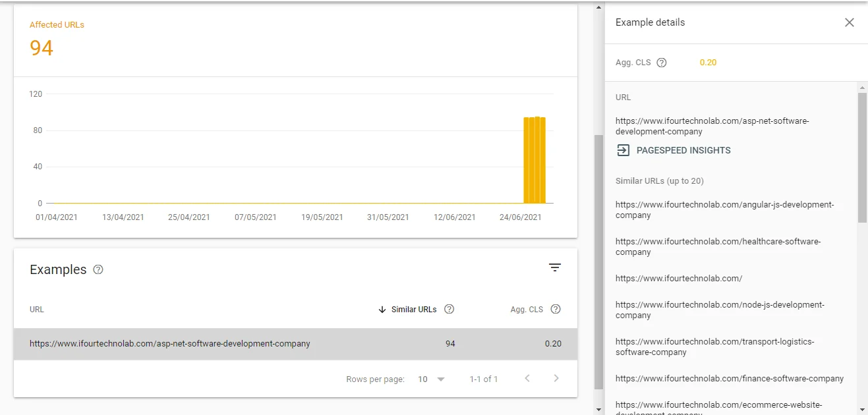
Task: Click the main scrollbar up arrow
Action: point(598,8)
